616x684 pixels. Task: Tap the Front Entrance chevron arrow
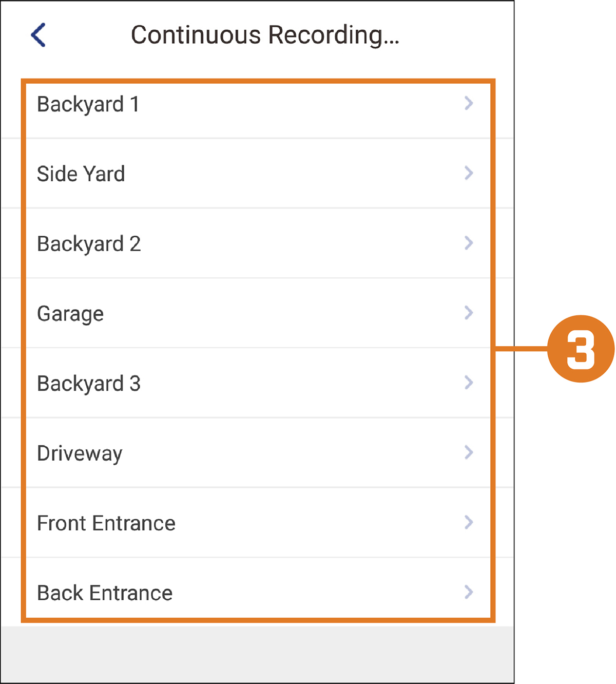469,522
